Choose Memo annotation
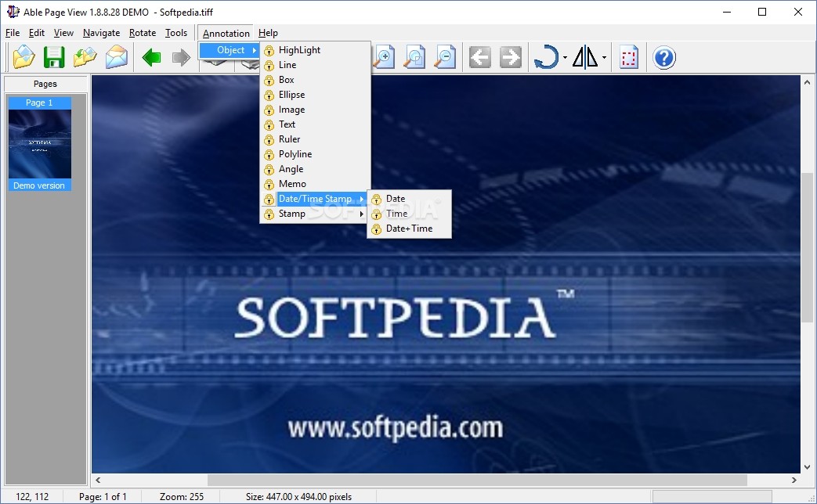Screen dimensions: 817x504 click(315, 184)
